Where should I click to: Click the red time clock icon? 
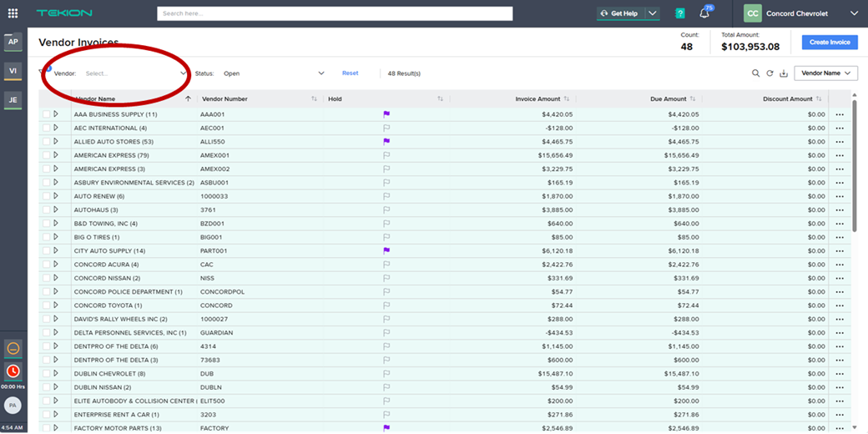point(13,371)
